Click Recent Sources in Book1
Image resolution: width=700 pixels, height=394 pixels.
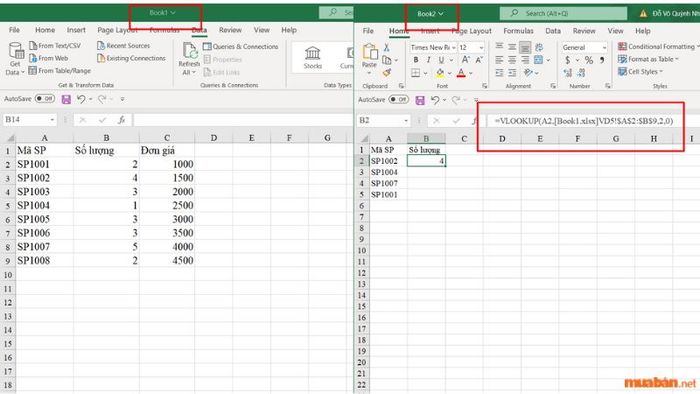tap(123, 46)
